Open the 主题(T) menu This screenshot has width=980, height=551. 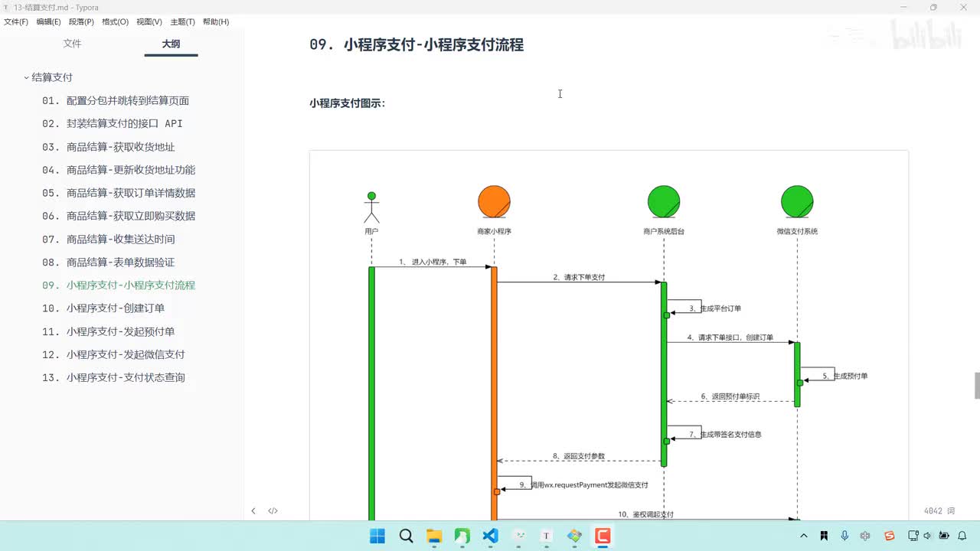coord(182,22)
